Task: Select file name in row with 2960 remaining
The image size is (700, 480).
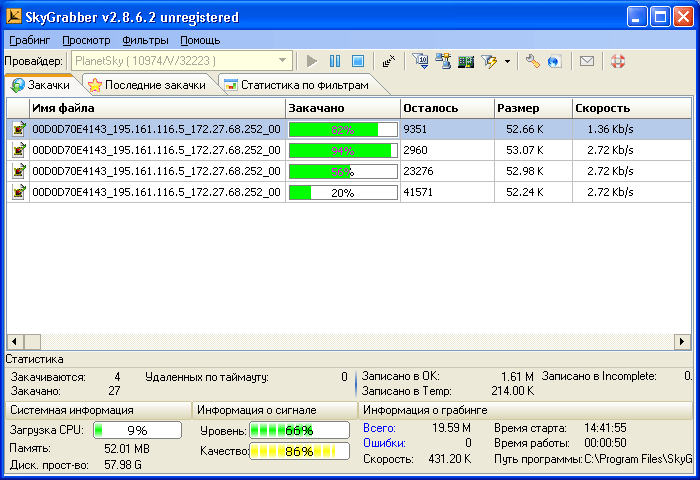Action: 156,150
